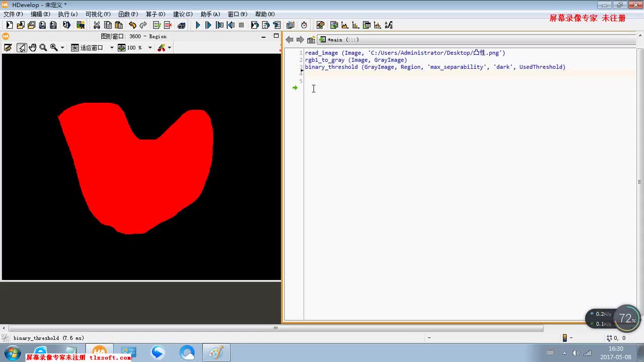Open find and replace with the binoculars icon
The width and height of the screenshot is (644, 362).
(x=182, y=25)
